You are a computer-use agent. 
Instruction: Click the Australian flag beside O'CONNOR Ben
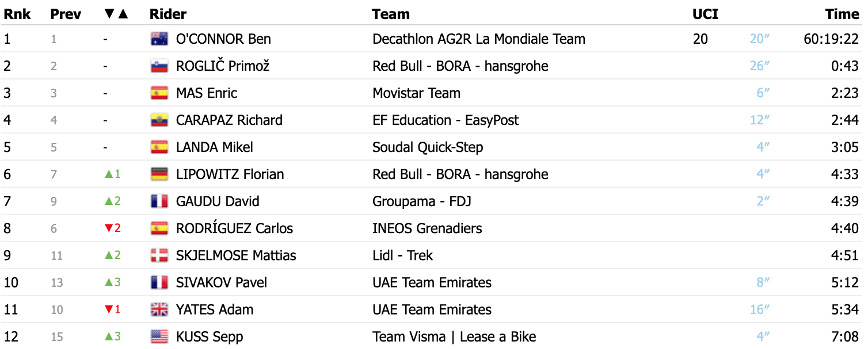159,39
